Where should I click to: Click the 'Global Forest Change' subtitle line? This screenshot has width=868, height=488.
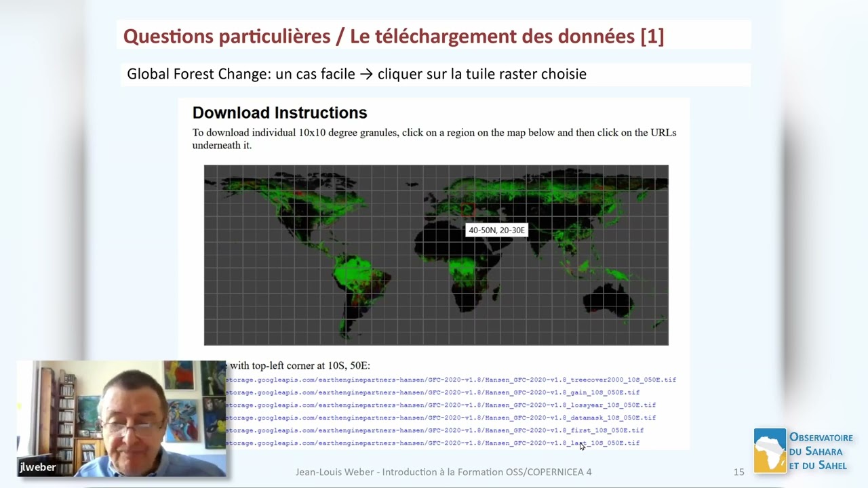[357, 74]
